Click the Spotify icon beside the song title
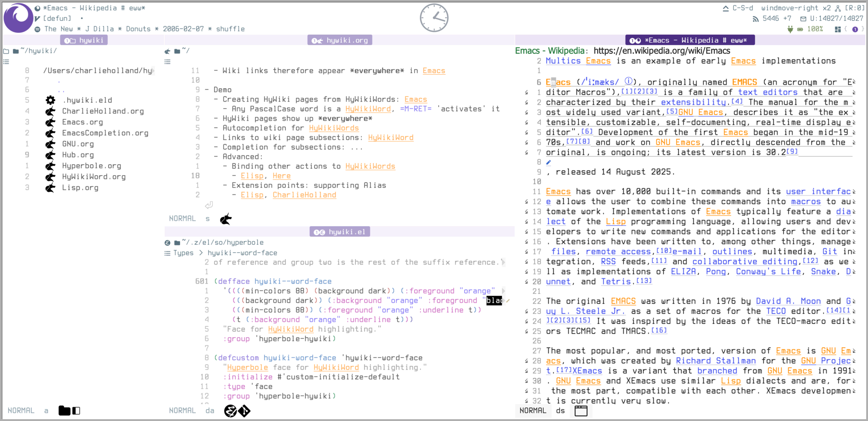Image resolution: width=868 pixels, height=421 pixels. 37,29
